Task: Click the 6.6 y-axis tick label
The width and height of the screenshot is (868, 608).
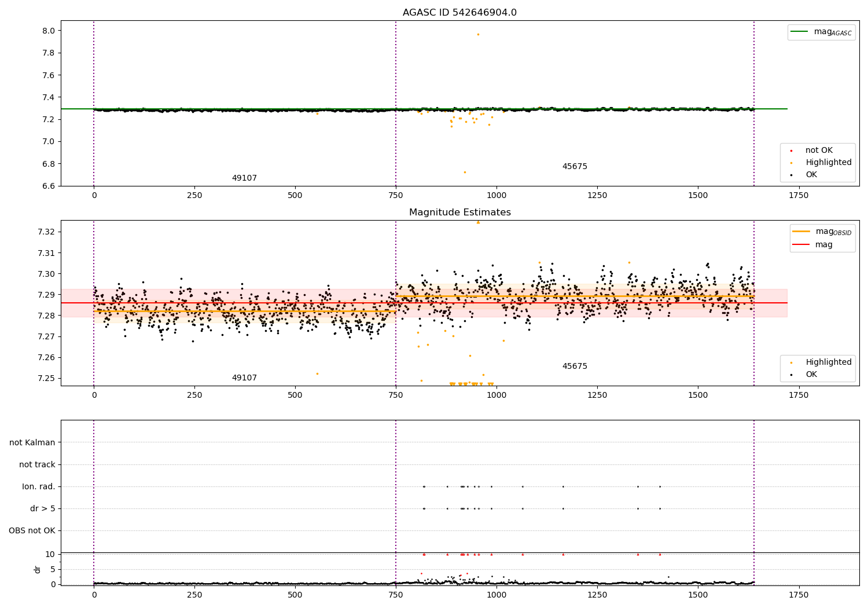Action: point(49,186)
